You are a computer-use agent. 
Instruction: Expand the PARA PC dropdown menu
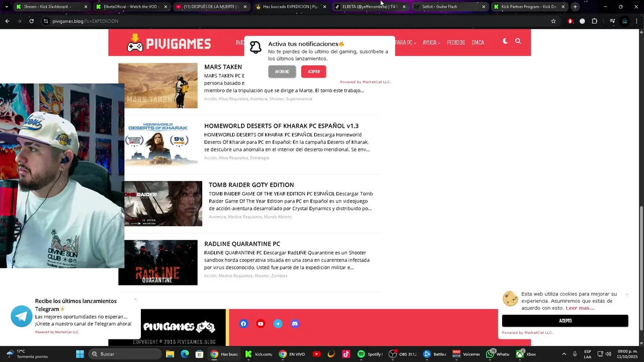tap(405, 43)
